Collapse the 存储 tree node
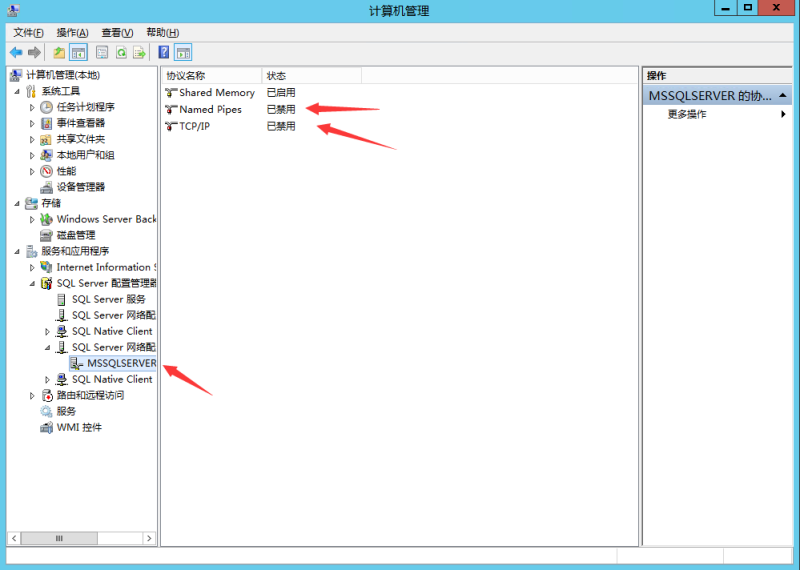 (x=17, y=204)
